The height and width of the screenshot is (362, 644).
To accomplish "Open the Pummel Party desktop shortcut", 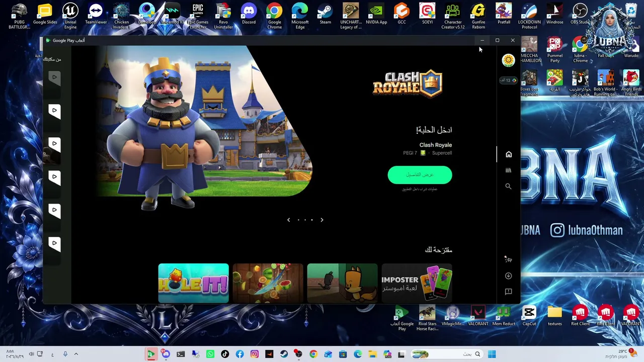I will coord(554,49).
